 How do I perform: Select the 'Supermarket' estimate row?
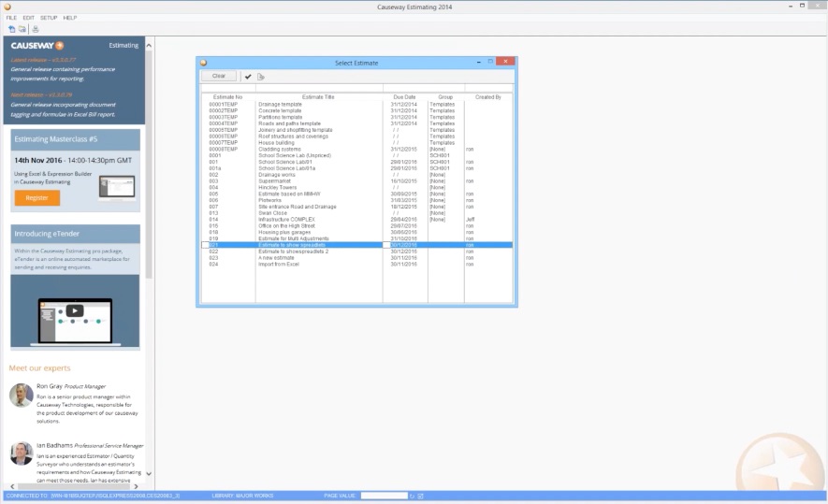coord(357,181)
